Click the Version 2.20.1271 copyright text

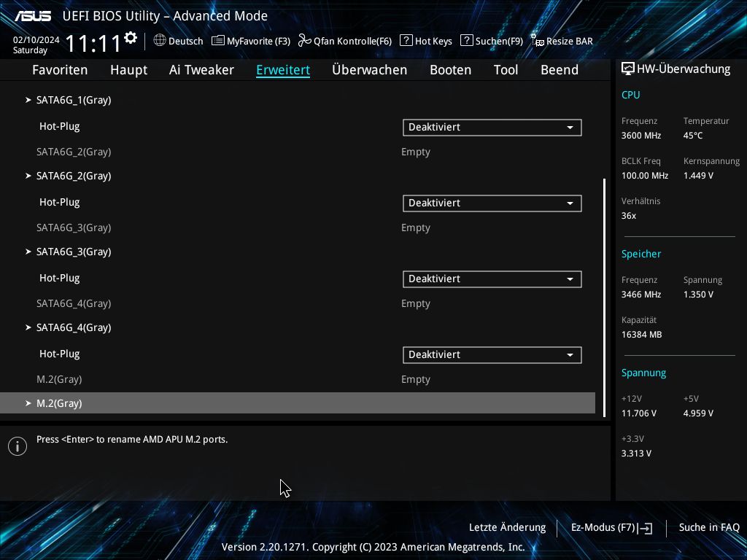[x=373, y=547]
